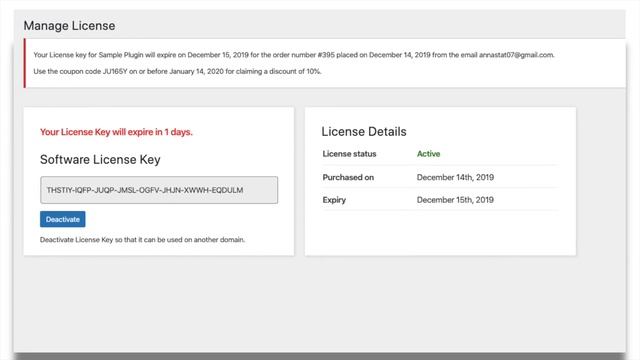Click the coupon code JU165Y notice line
Viewport: 640px width, 360px height.
pyautogui.click(x=178, y=71)
